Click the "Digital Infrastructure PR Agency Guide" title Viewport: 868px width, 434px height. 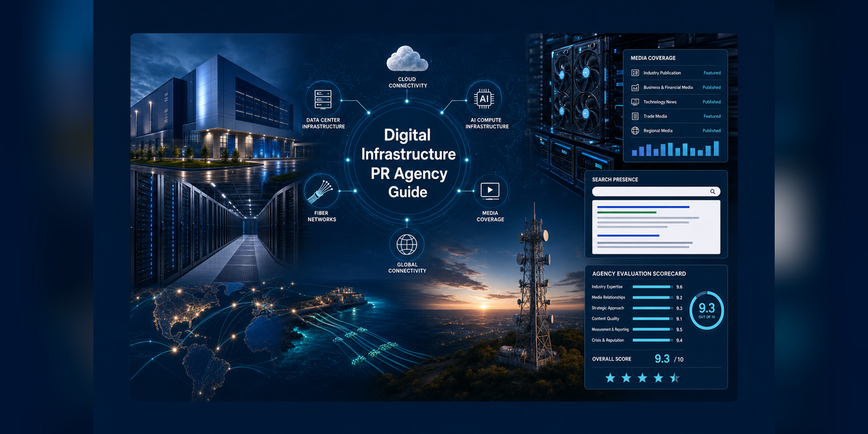[409, 163]
